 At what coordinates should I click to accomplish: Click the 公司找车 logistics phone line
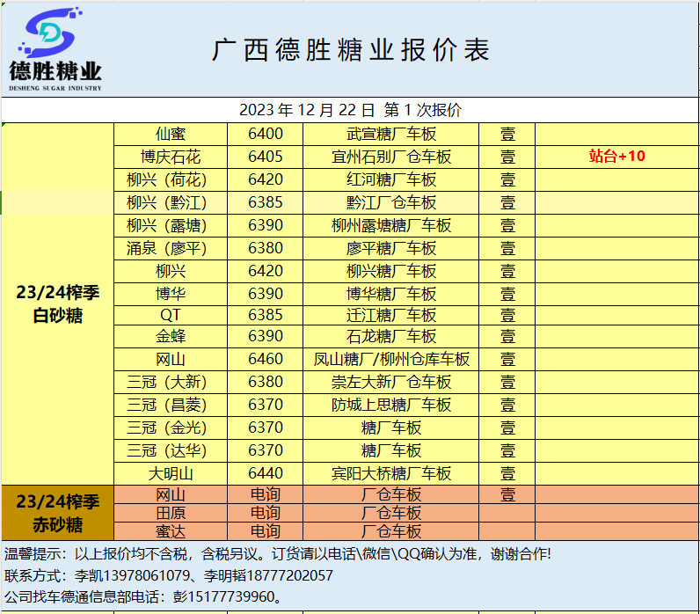tap(145, 598)
